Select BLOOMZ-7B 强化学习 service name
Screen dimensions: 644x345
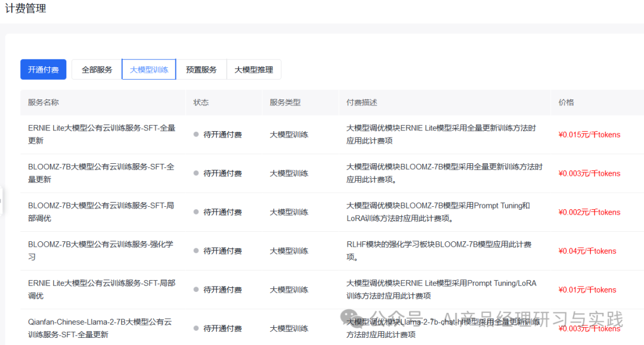pyautogui.click(x=101, y=251)
